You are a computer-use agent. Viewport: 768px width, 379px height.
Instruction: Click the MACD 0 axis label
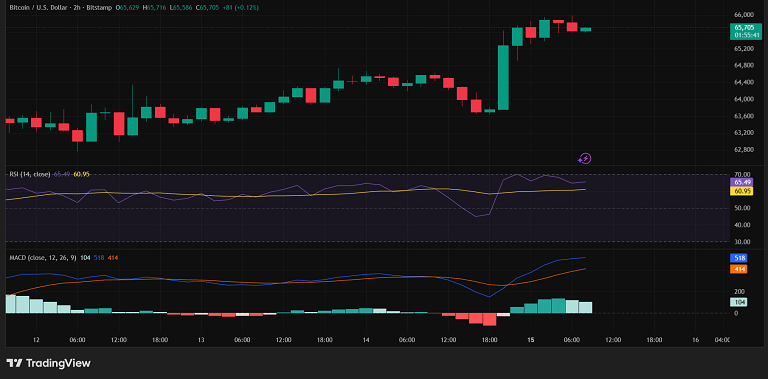coord(736,313)
